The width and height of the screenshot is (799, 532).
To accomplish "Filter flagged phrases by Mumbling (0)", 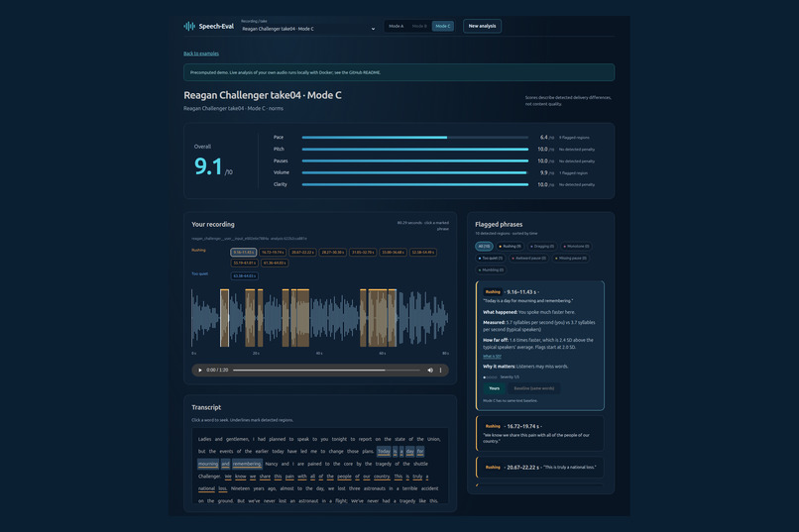I will point(492,269).
